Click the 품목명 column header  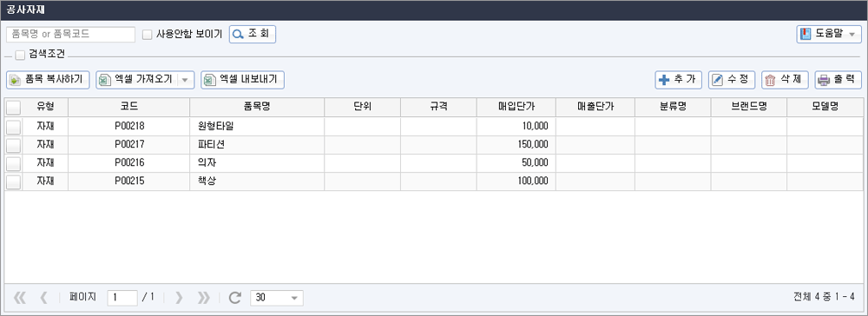(257, 107)
